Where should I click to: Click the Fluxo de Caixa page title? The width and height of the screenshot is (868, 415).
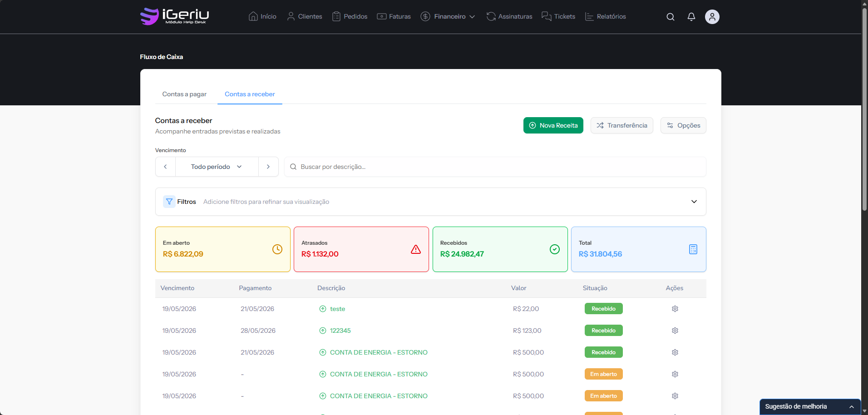tap(162, 57)
